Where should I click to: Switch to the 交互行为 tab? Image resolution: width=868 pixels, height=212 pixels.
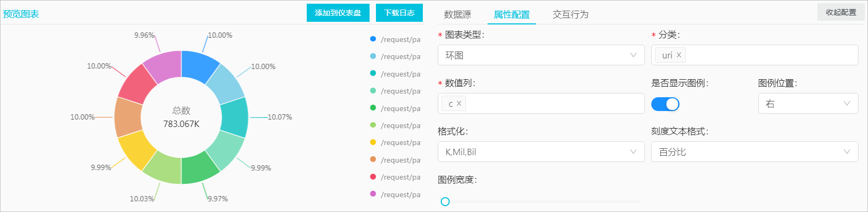click(x=570, y=14)
